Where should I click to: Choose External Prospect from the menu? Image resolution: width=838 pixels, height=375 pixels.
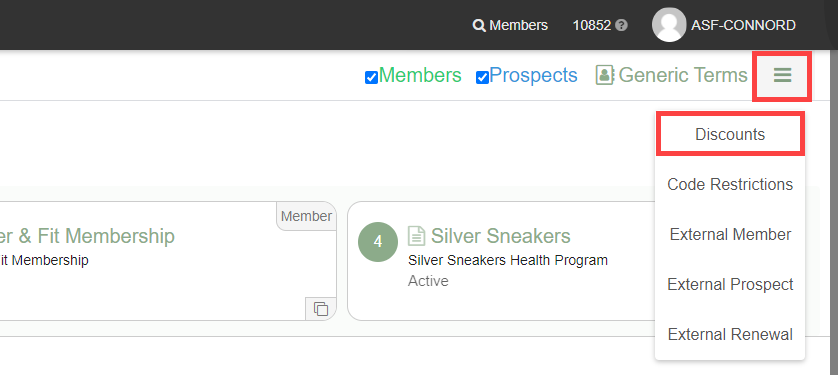tap(730, 285)
